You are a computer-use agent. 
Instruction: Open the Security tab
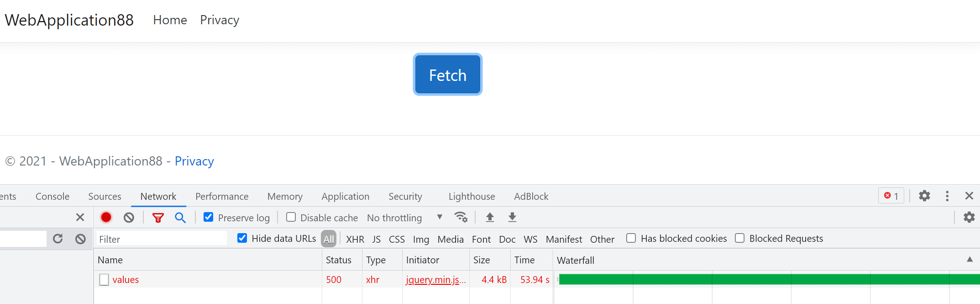[405, 196]
